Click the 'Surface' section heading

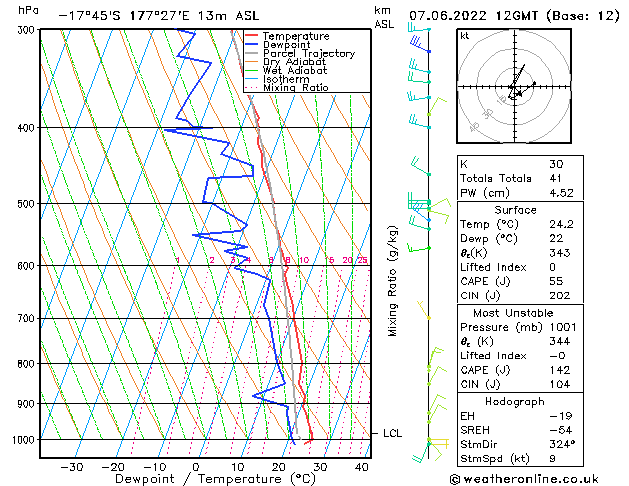515,210
